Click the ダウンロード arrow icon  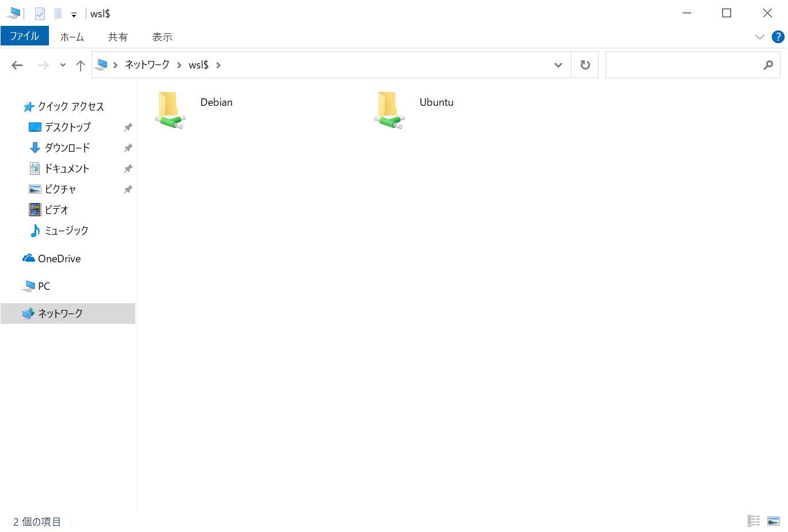tap(35, 148)
